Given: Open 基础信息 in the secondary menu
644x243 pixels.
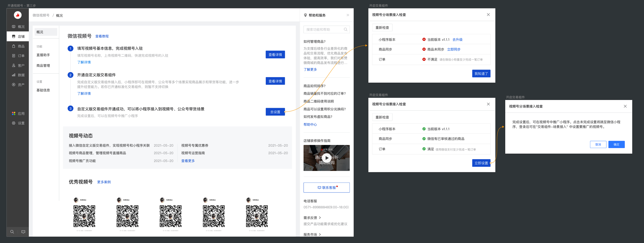Looking at the screenshot, I should point(43,90).
